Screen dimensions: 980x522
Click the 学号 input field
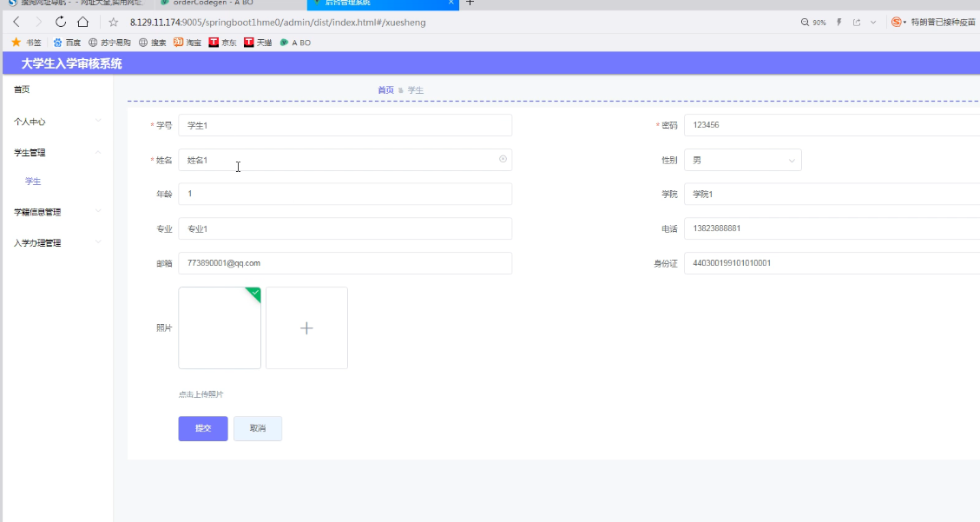[345, 125]
